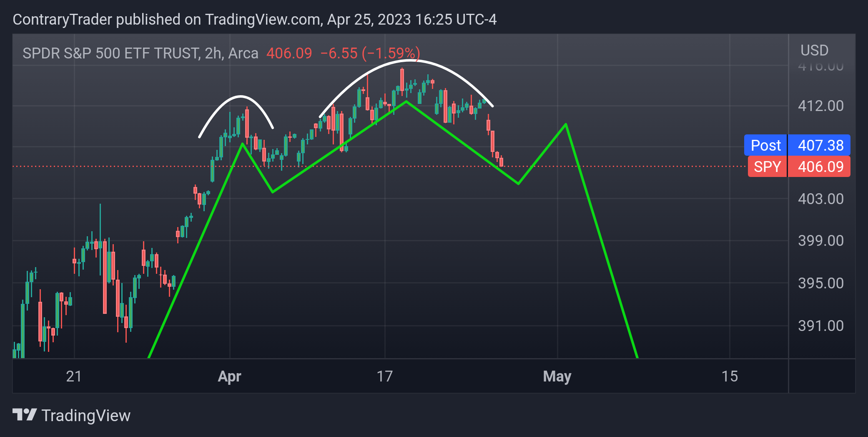Click the May date axis label
The width and height of the screenshot is (868, 437).
[x=557, y=376]
